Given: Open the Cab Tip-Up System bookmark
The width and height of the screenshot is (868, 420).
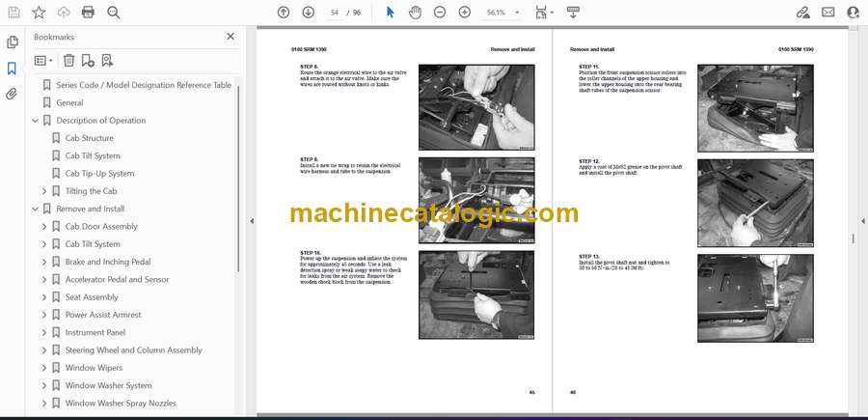Looking at the screenshot, I should coord(99,174).
